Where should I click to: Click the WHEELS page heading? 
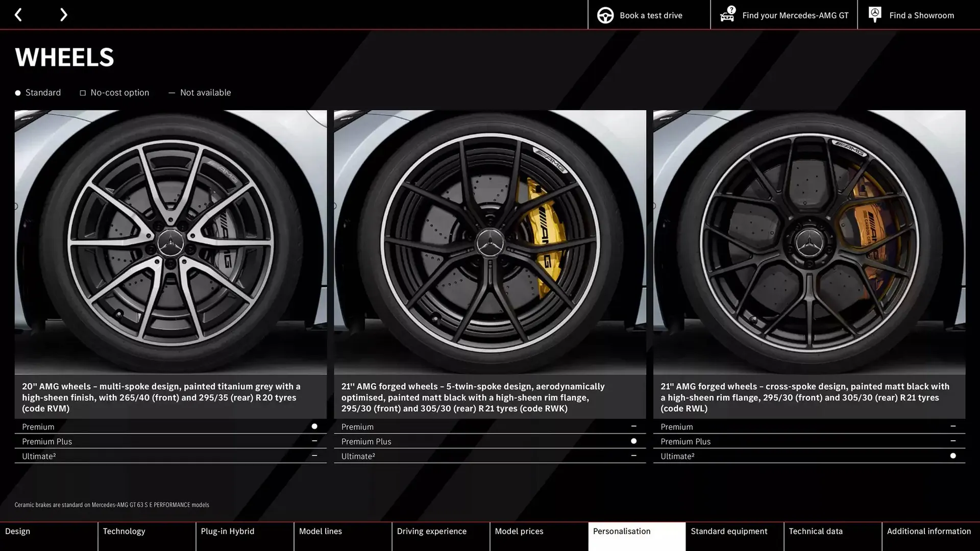click(64, 57)
